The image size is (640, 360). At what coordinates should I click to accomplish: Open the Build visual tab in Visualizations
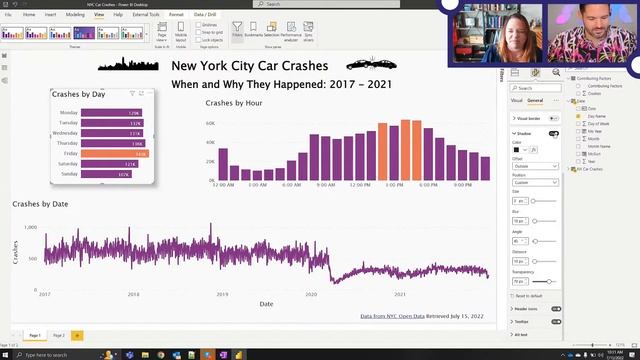tap(515, 73)
